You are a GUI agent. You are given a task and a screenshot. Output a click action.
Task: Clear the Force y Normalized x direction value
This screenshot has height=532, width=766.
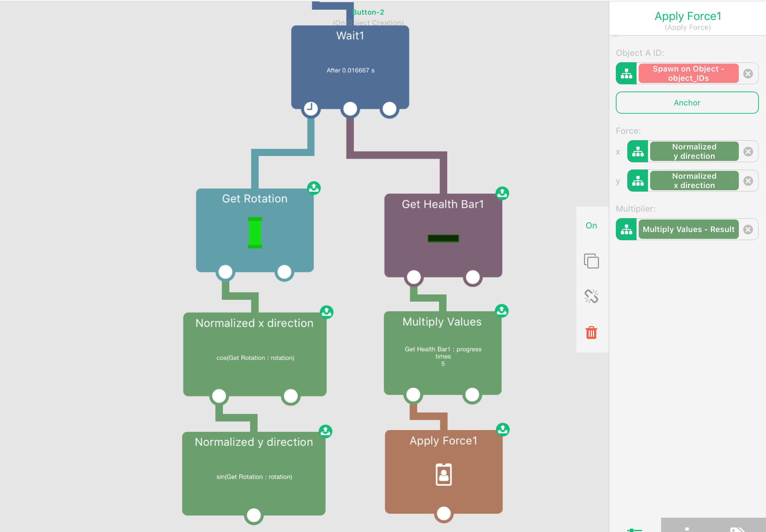point(748,181)
